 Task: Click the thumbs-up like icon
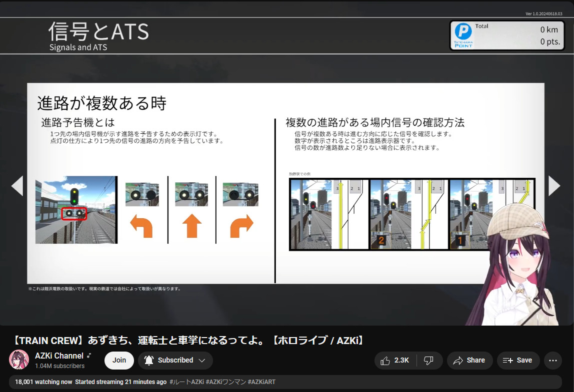[x=385, y=361]
